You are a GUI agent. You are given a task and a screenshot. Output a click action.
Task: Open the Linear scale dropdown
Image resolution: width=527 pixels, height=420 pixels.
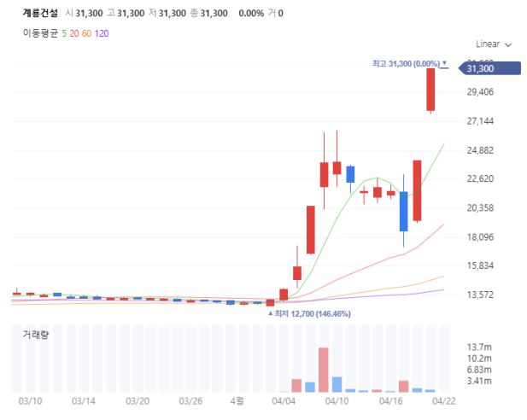493,44
